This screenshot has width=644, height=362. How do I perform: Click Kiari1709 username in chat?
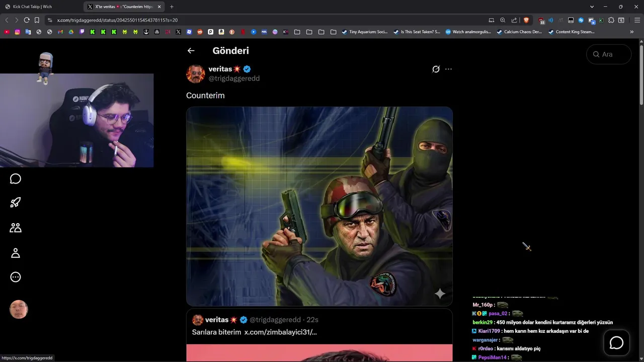coord(489,331)
